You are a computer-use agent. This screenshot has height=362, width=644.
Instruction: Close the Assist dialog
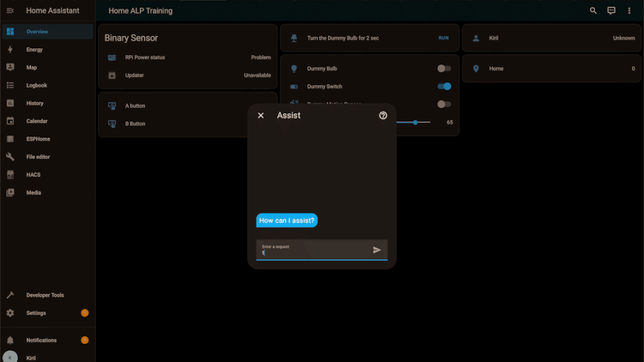[x=261, y=115]
